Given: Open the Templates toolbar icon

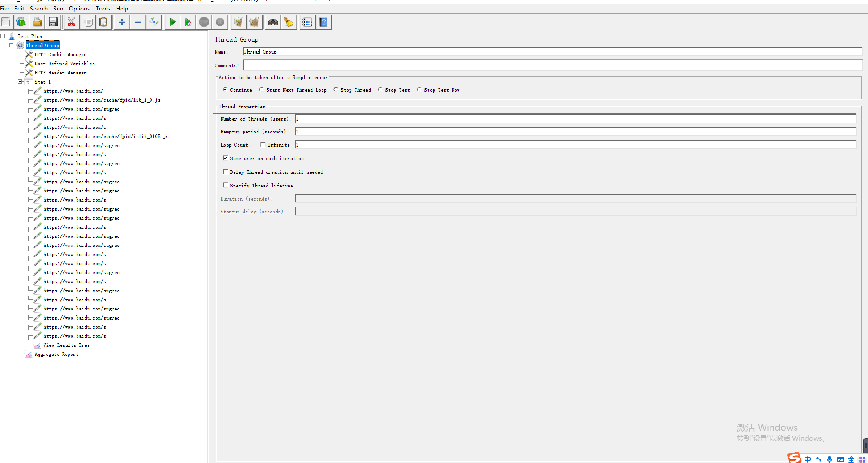Looking at the screenshot, I should click(21, 22).
